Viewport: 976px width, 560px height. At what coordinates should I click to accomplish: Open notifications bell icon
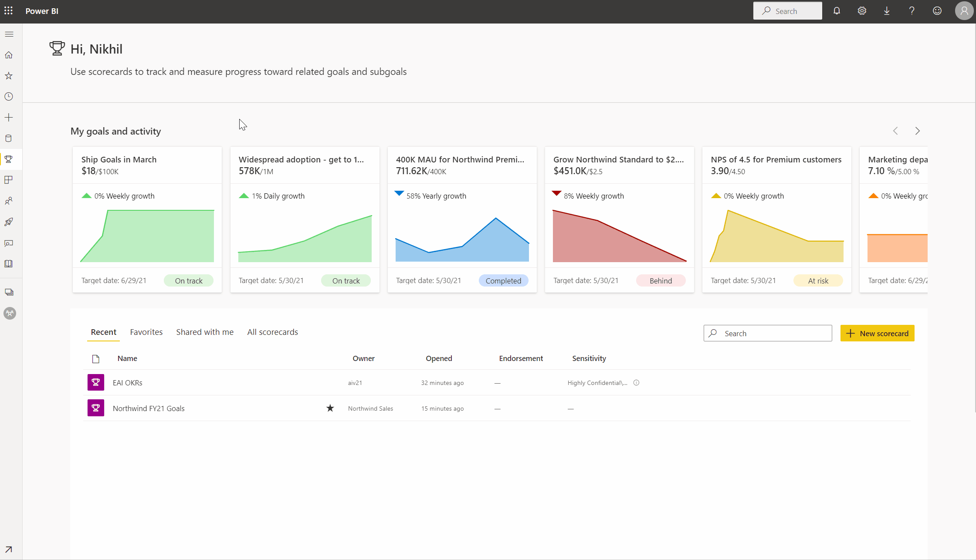[x=837, y=11]
